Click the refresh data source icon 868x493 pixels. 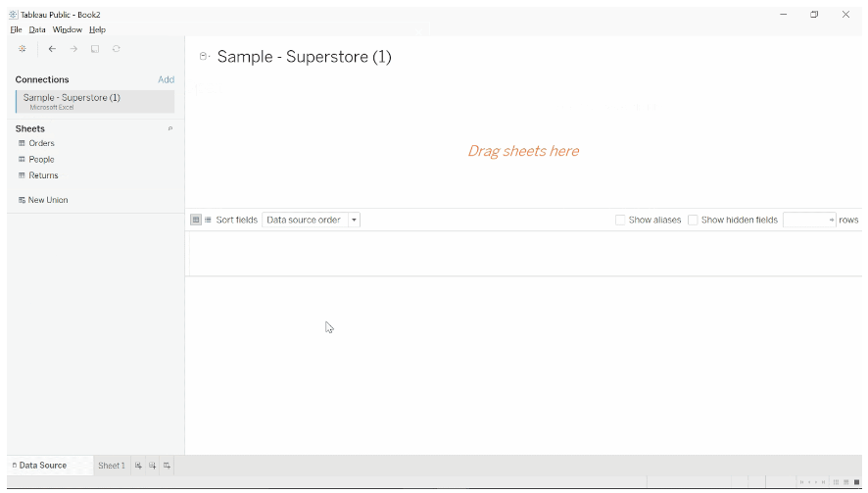[117, 48]
